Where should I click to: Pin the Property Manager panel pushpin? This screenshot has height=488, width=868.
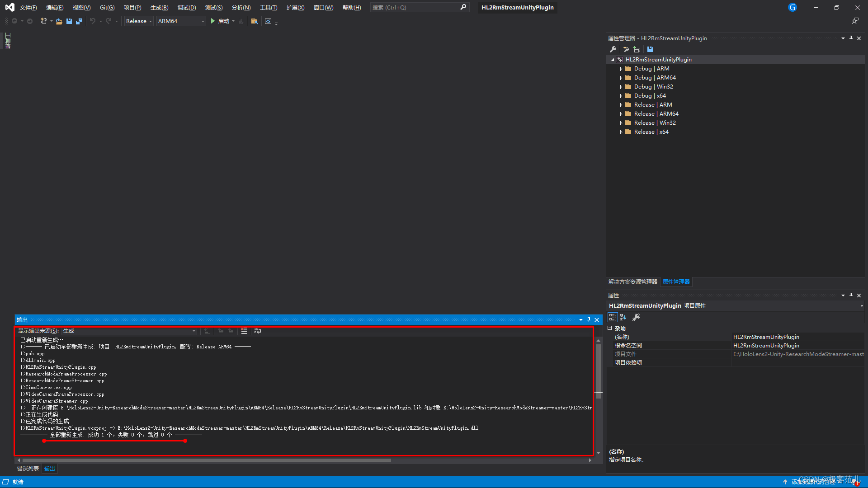[x=851, y=38]
